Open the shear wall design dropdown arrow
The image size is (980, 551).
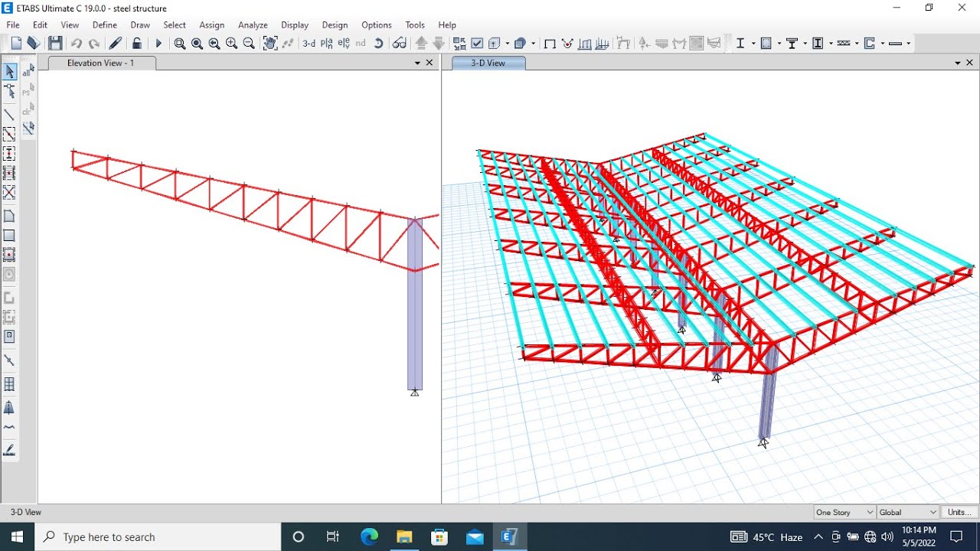883,44
